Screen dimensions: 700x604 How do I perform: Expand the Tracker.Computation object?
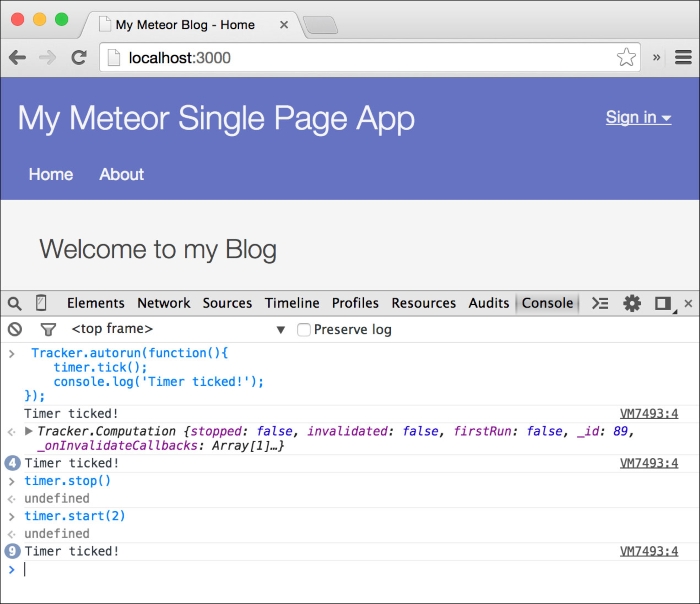(x=29, y=431)
